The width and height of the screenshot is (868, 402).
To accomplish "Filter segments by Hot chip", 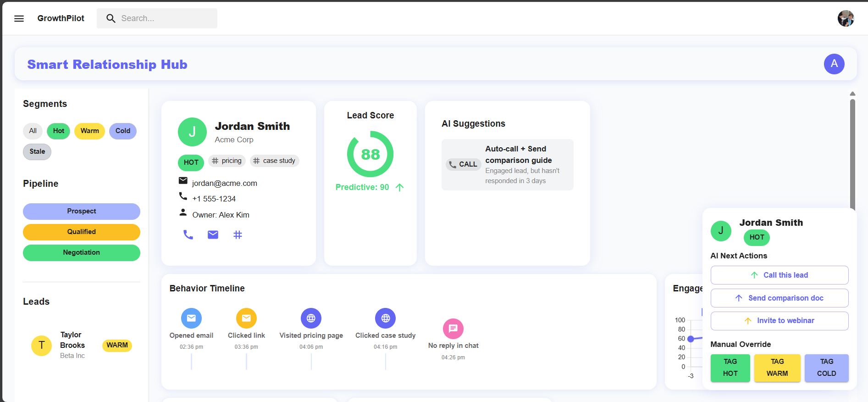I will (59, 131).
